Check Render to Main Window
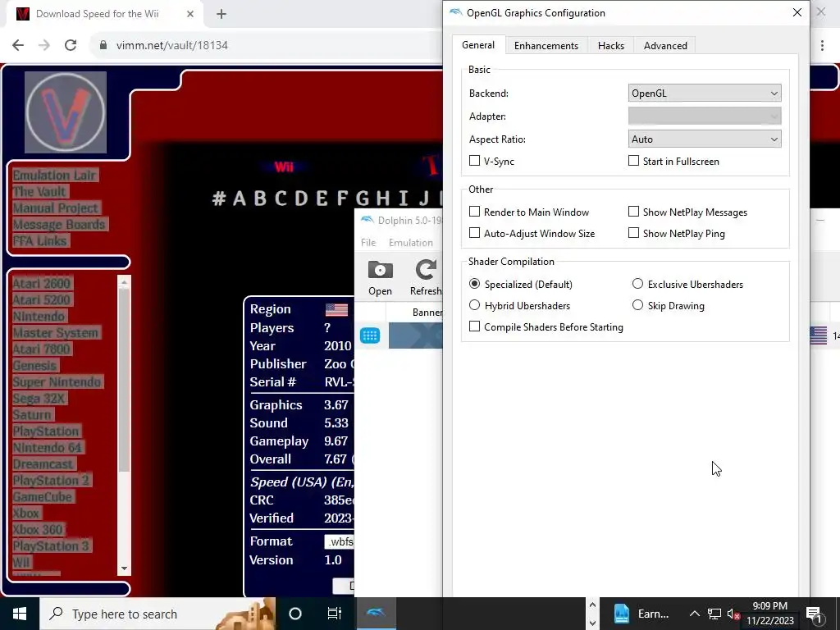 click(x=474, y=212)
